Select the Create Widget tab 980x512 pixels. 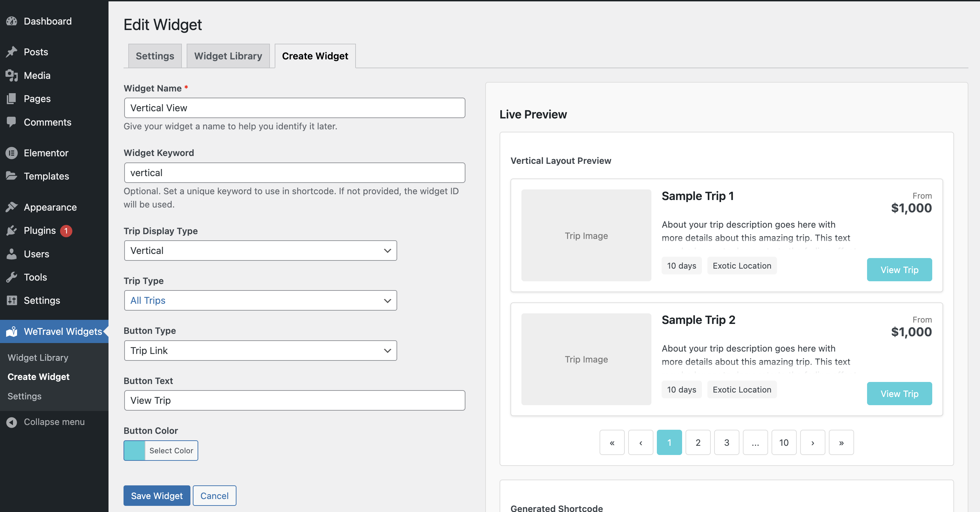[x=315, y=56]
